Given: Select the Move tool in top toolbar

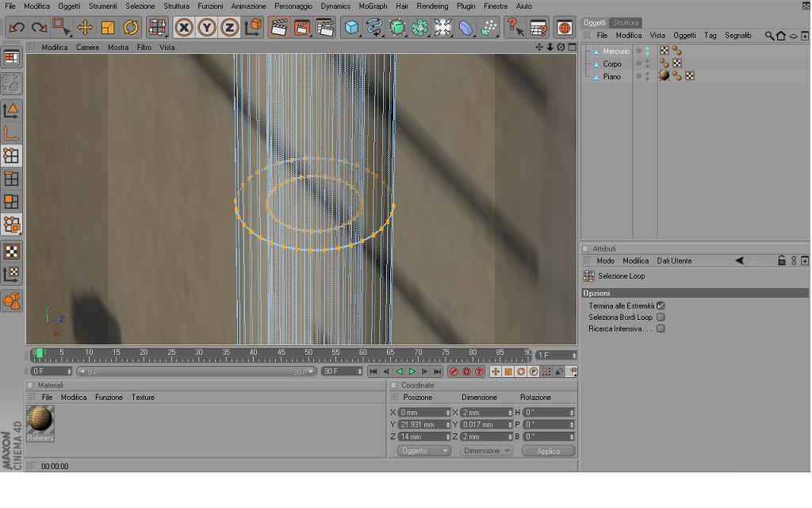Looking at the screenshot, I should [x=85, y=28].
